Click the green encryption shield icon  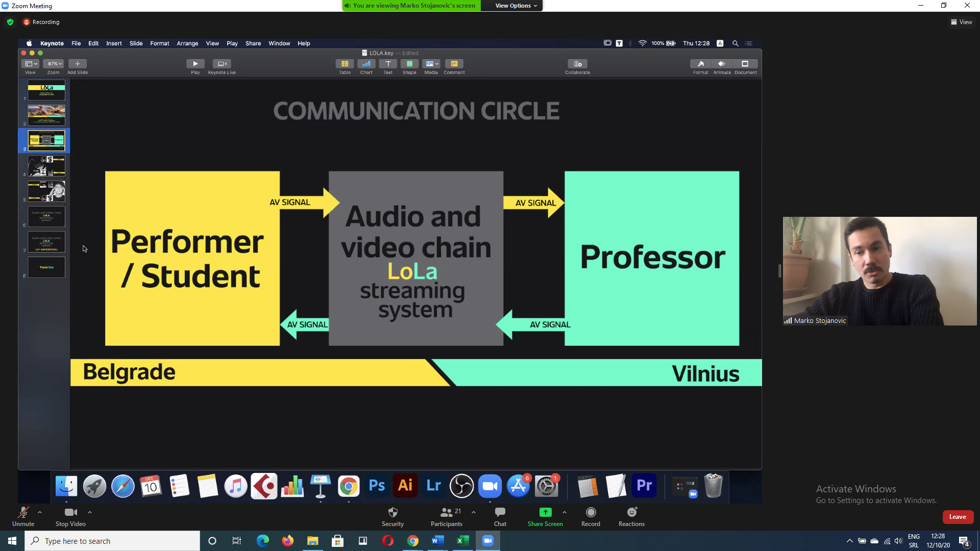(x=10, y=22)
